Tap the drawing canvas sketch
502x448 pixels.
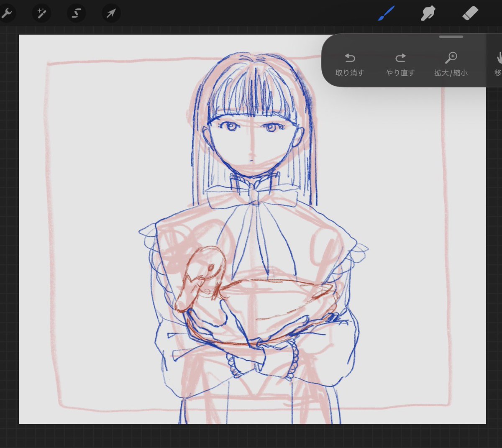(x=252, y=229)
